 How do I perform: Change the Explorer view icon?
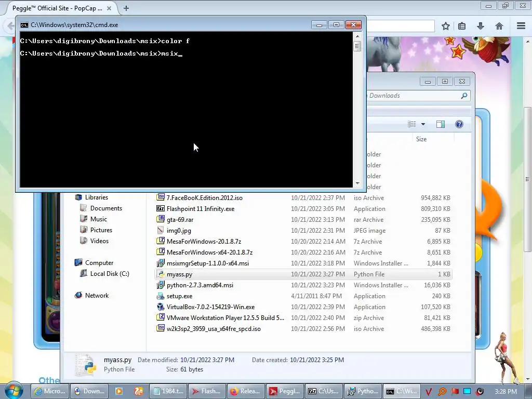click(x=412, y=124)
